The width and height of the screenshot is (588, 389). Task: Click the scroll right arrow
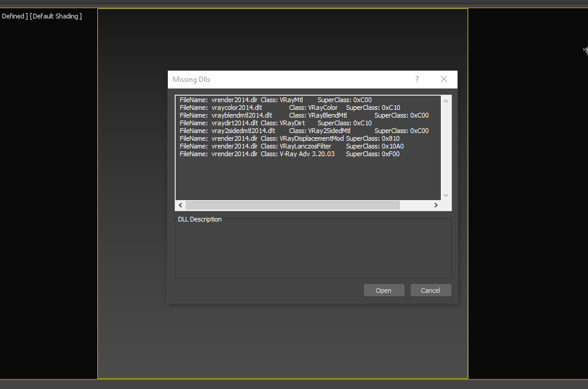[x=436, y=205]
